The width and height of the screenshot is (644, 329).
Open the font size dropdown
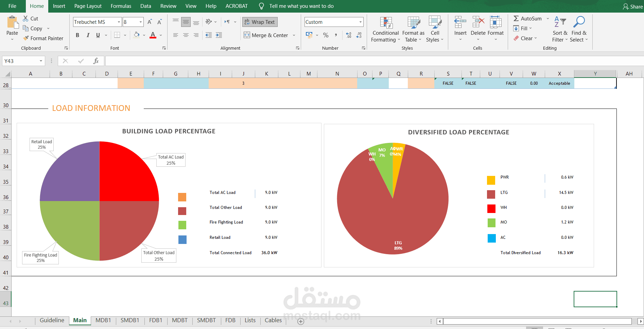pos(141,22)
